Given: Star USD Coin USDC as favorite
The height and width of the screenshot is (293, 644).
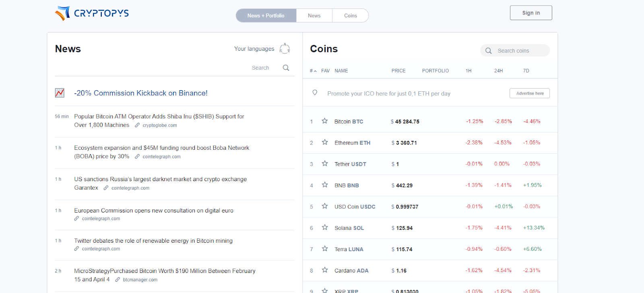Looking at the screenshot, I should [324, 206].
